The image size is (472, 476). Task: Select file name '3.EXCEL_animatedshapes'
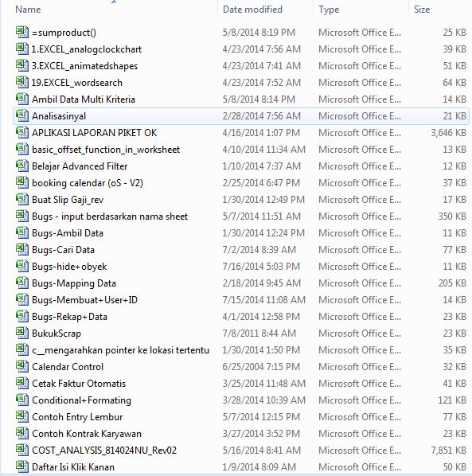point(84,66)
